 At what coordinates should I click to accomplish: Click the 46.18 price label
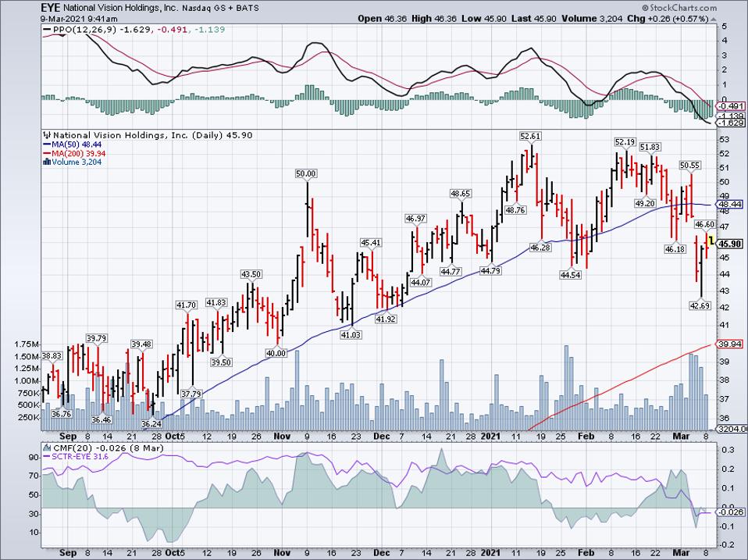pos(675,248)
